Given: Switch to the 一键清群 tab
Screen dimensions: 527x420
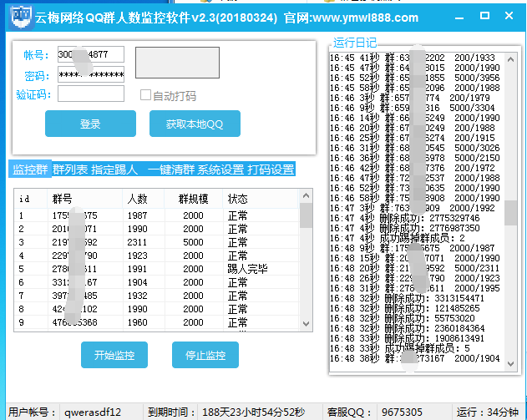Looking at the screenshot, I should coord(171,169).
